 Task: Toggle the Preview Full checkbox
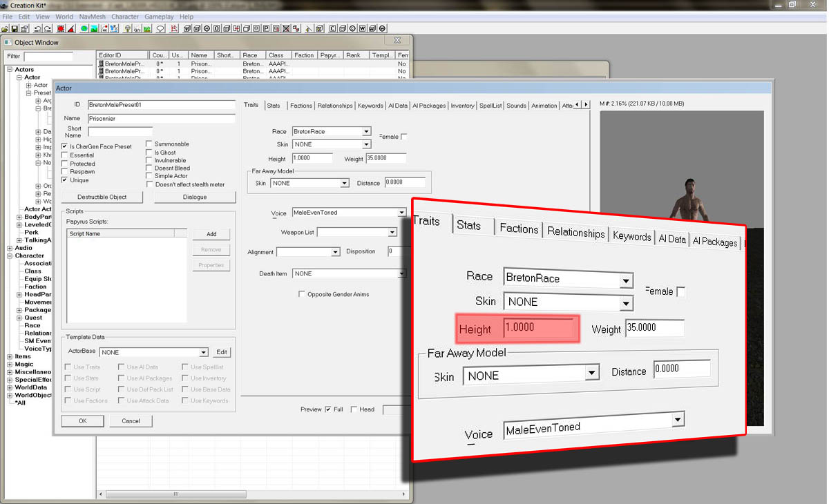pyautogui.click(x=328, y=409)
